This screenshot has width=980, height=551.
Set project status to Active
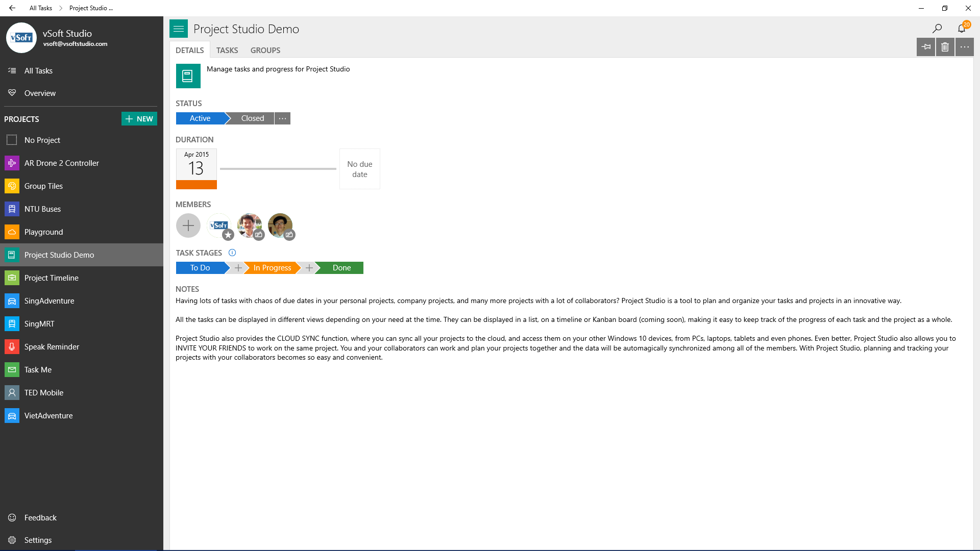click(x=200, y=118)
